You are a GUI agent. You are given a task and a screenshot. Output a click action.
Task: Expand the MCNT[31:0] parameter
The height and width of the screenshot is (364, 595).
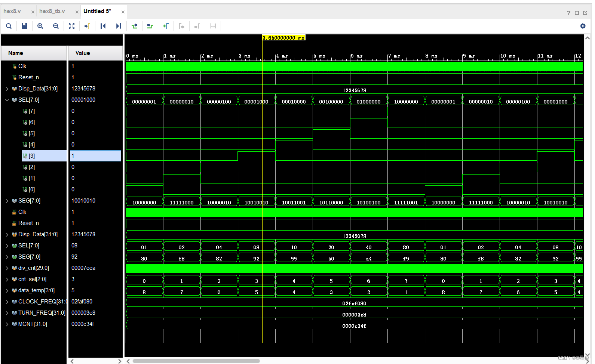[x=7, y=324]
